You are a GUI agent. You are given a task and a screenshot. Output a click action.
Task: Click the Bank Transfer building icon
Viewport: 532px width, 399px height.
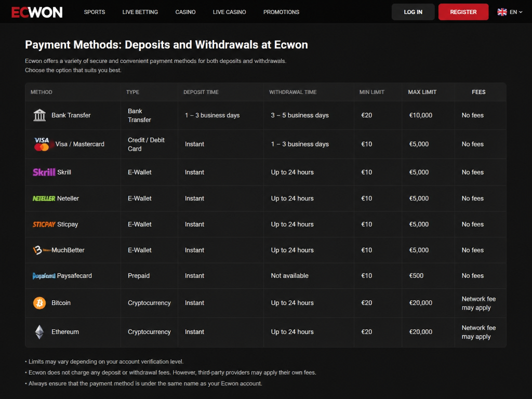coord(39,115)
